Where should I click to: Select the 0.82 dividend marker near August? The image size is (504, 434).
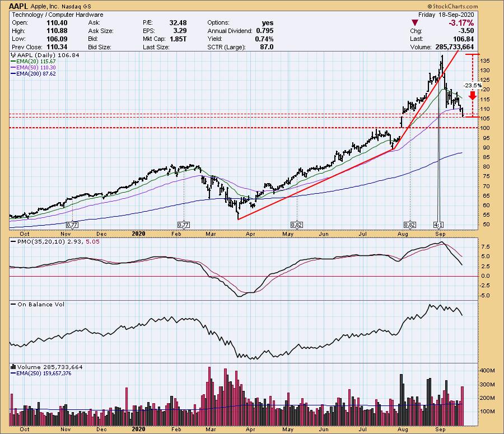point(410,225)
